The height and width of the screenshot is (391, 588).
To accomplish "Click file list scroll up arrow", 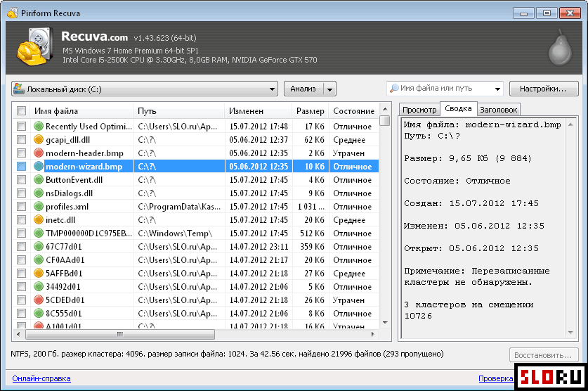I will pos(385,109).
